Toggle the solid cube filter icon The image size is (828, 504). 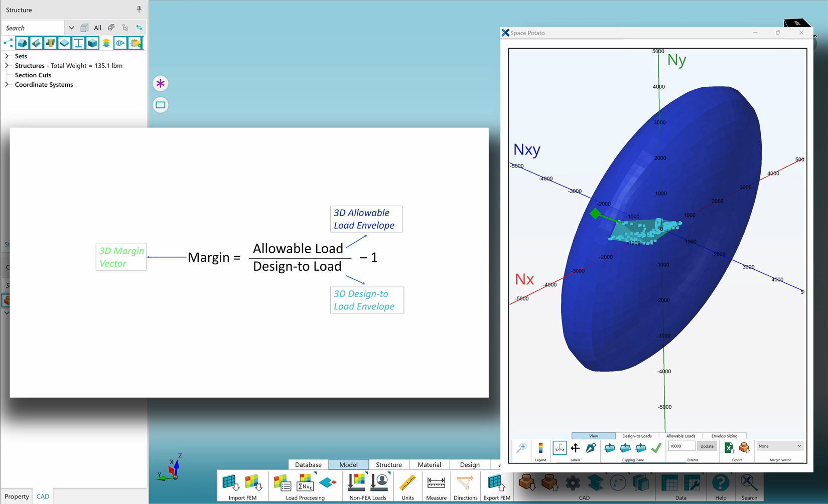92,43
